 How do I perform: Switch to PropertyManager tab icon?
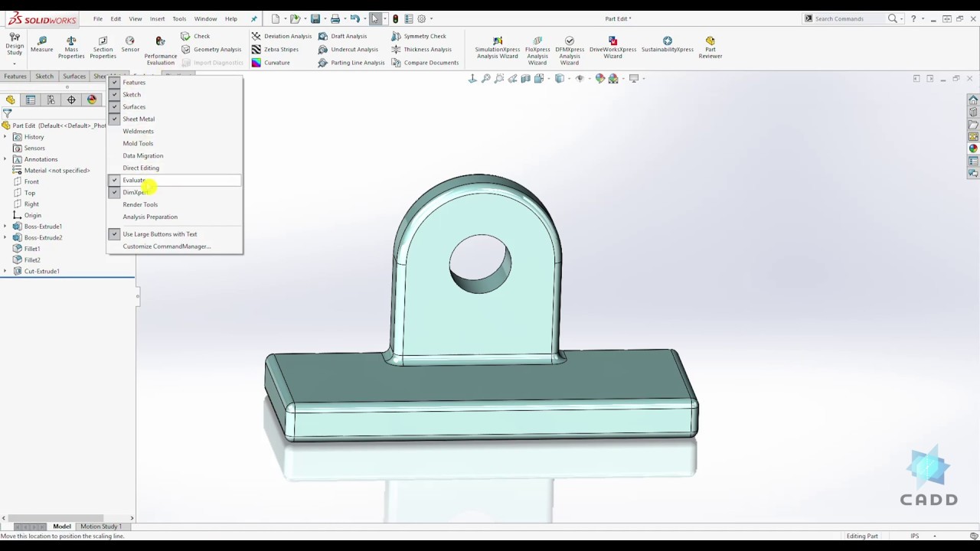(31, 99)
